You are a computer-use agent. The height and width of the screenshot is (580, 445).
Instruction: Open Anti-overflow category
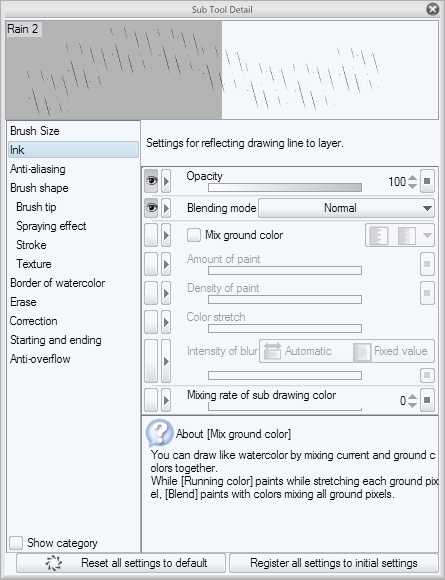tap(73, 359)
